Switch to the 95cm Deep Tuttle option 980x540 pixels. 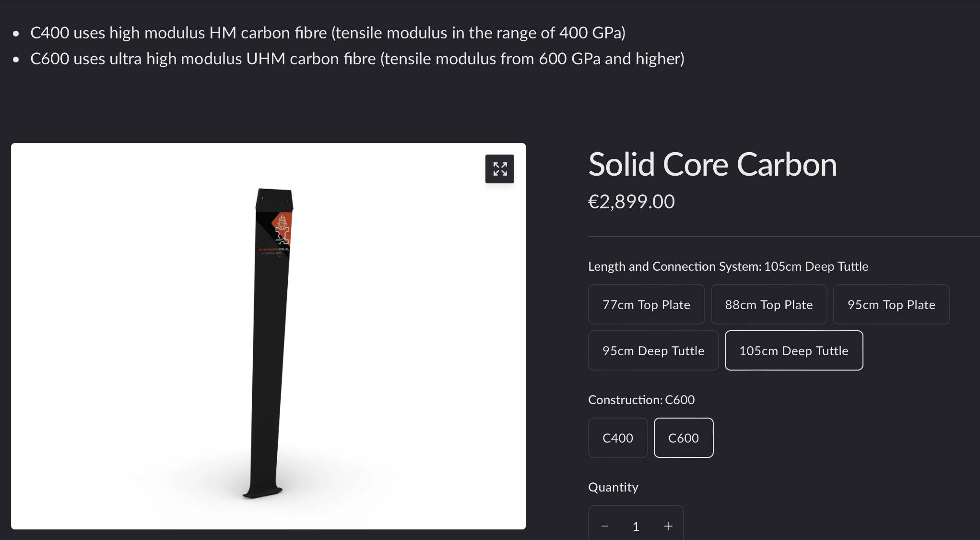pos(653,350)
